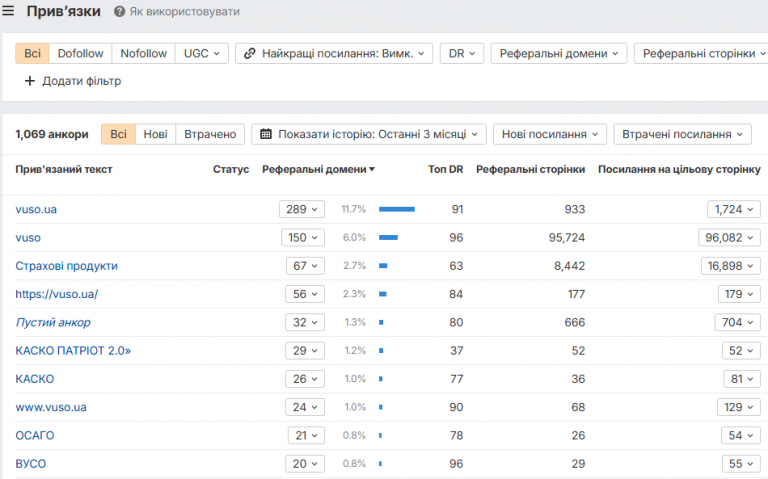Open the 'ОСАГО' anchor link
Image resolution: width=768 pixels, height=479 pixels.
coord(34,436)
